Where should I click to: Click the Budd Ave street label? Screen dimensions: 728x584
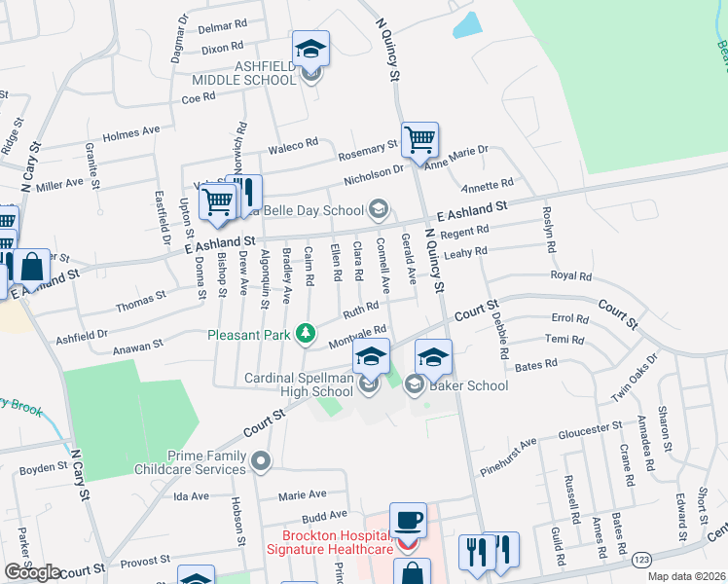(324, 516)
